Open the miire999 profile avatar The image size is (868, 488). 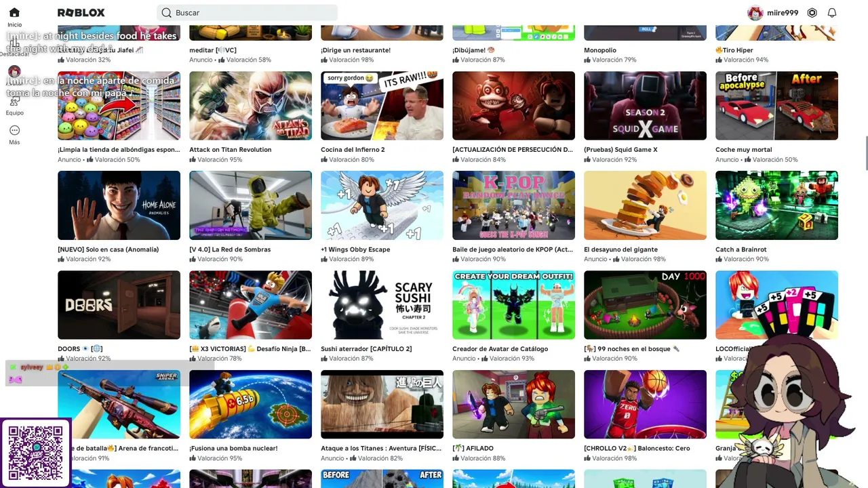point(755,13)
